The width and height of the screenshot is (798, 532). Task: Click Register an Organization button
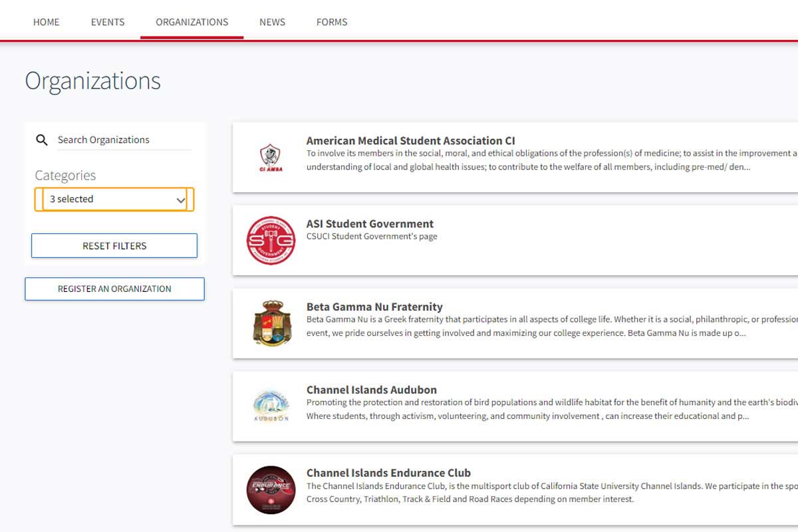tap(114, 289)
